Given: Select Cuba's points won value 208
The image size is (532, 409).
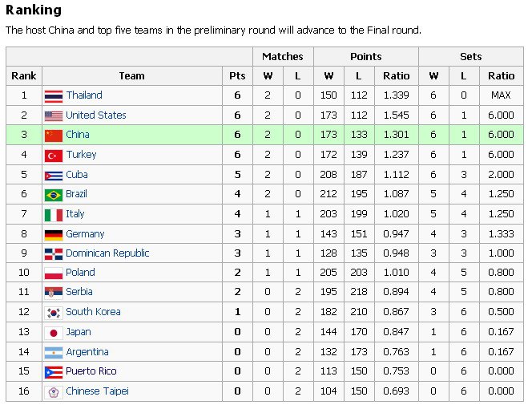Looking at the screenshot, I should click(x=328, y=175).
